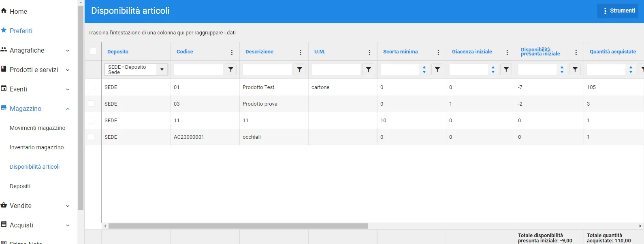644x244 pixels.
Task: Sort by Descrizione column header
Action: tap(259, 52)
